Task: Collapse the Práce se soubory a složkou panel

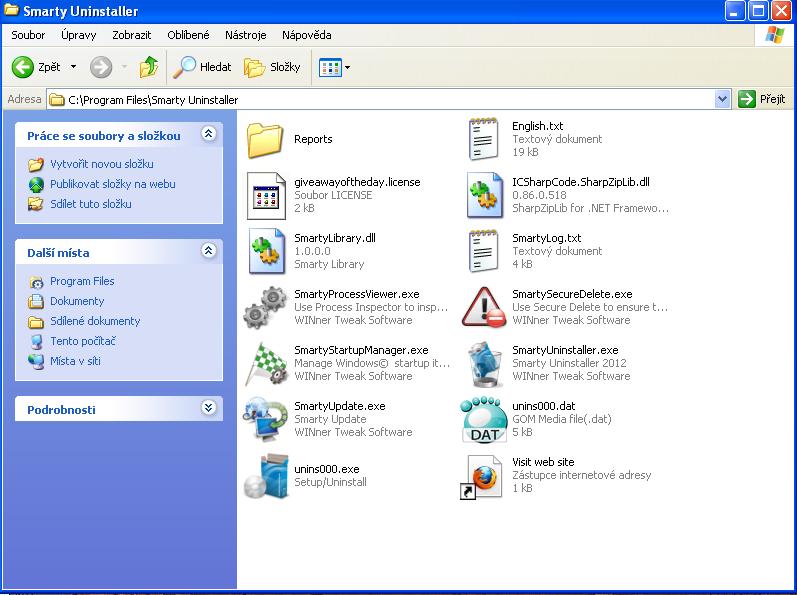Action: 208,134
